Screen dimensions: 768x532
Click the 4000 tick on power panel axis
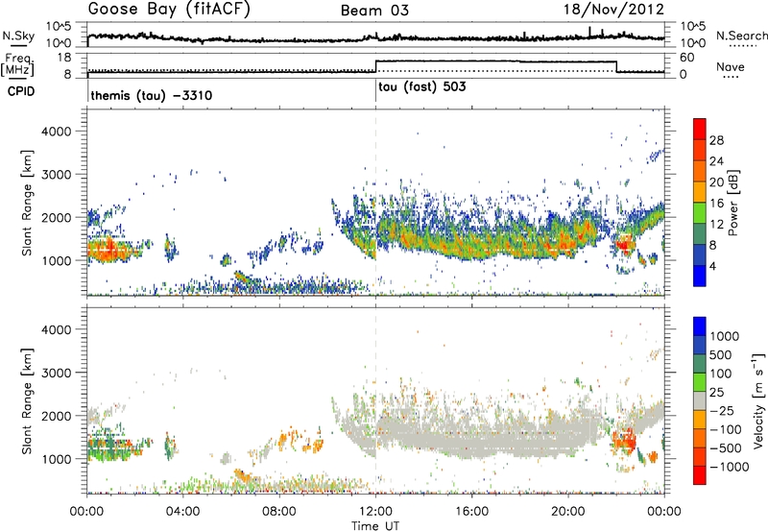point(56,132)
